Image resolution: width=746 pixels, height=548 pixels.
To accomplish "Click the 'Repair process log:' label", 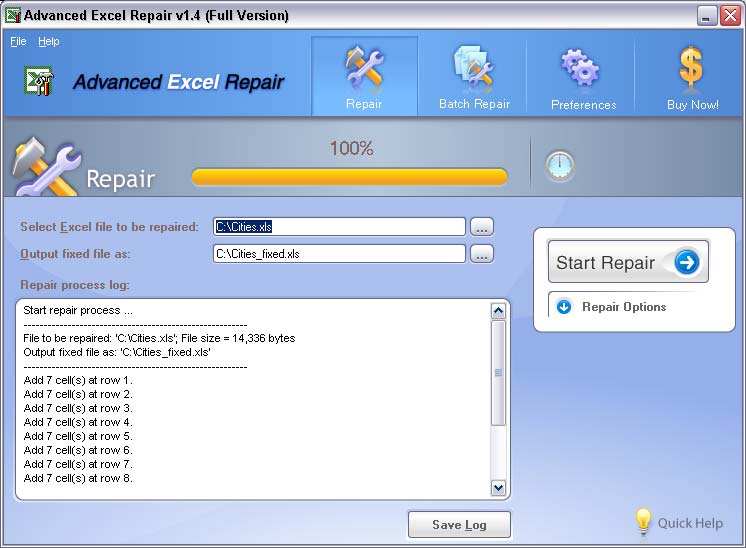I will 75,285.
